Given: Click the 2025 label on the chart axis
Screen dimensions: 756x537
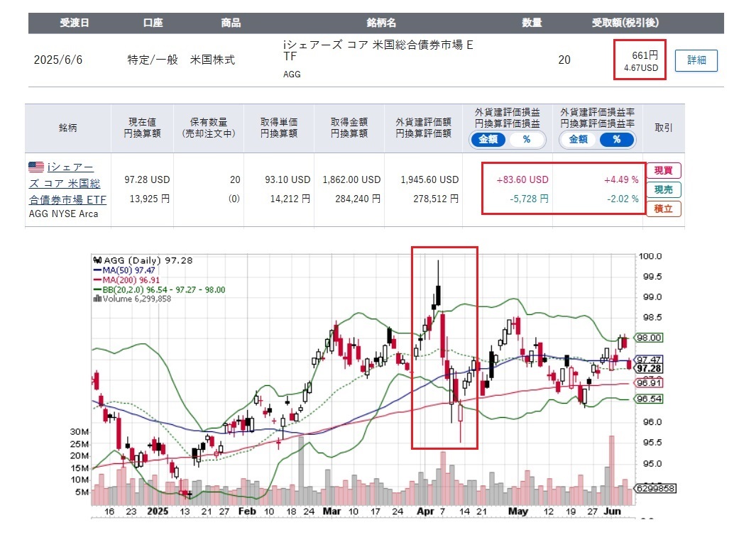Looking at the screenshot, I should pyautogui.click(x=158, y=511).
